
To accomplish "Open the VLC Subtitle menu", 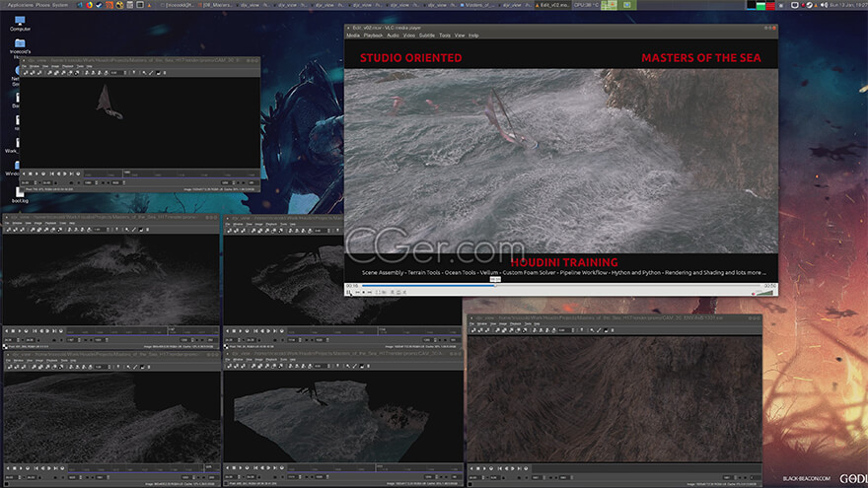I will (x=427, y=35).
